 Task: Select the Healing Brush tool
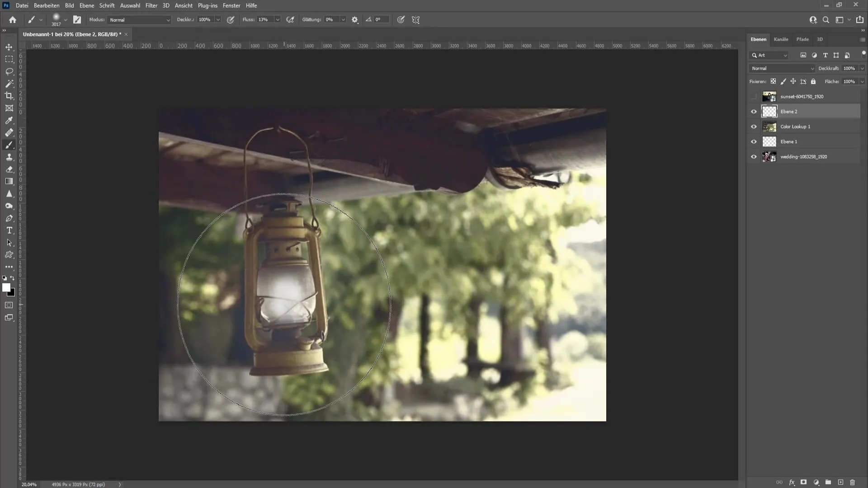click(9, 132)
